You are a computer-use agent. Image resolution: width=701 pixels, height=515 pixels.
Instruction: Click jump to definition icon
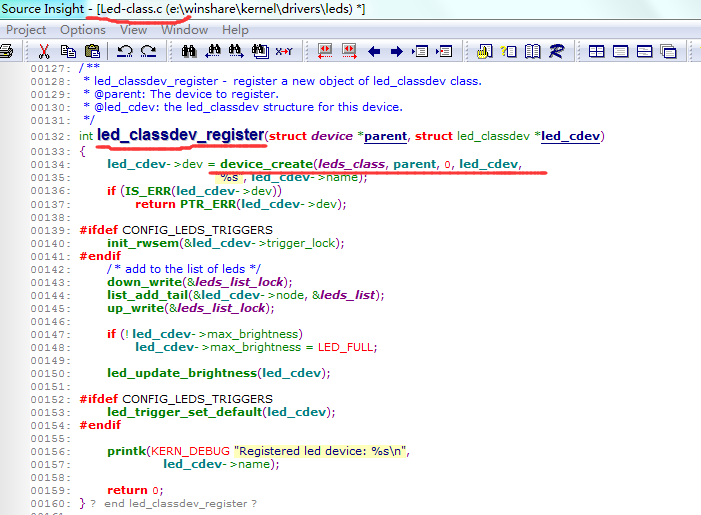421,51
